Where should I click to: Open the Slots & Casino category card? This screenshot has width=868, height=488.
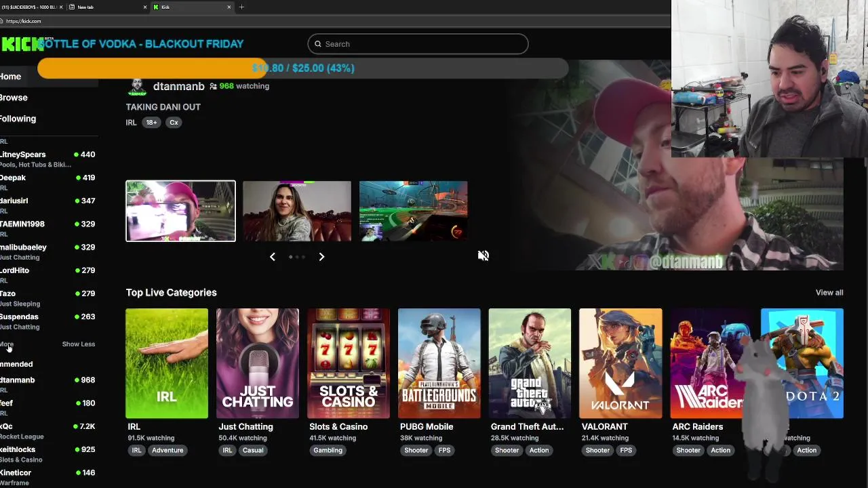349,363
